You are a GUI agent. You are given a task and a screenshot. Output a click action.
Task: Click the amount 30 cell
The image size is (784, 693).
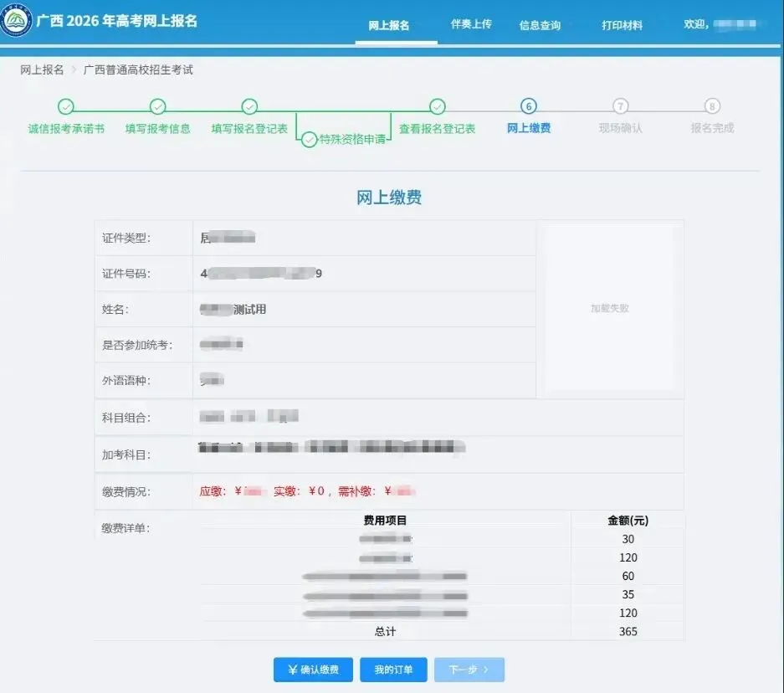[628, 539]
